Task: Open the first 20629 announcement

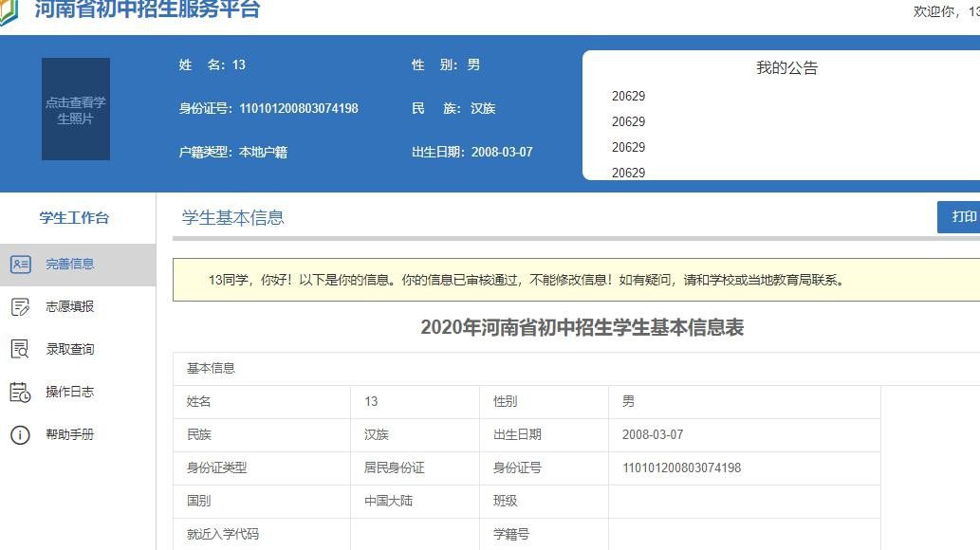Action: (627, 96)
